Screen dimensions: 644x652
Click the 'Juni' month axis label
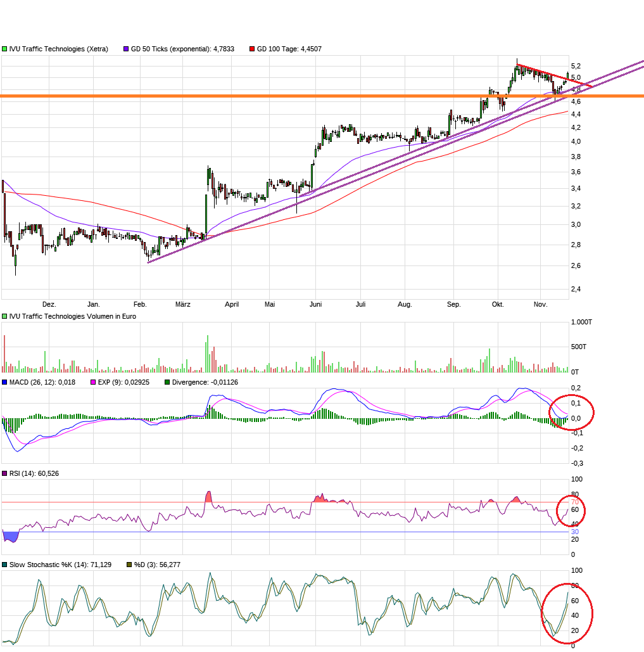click(x=316, y=304)
